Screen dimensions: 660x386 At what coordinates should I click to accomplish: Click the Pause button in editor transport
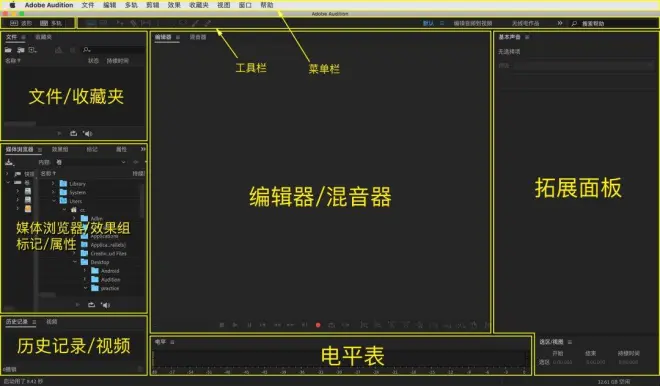[249, 325]
